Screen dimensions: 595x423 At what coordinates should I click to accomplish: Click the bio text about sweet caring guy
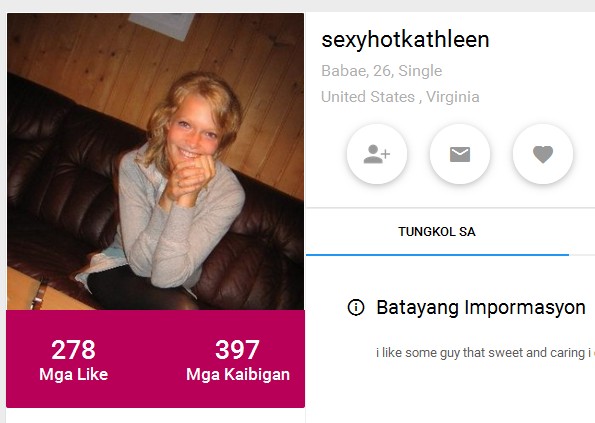(485, 353)
